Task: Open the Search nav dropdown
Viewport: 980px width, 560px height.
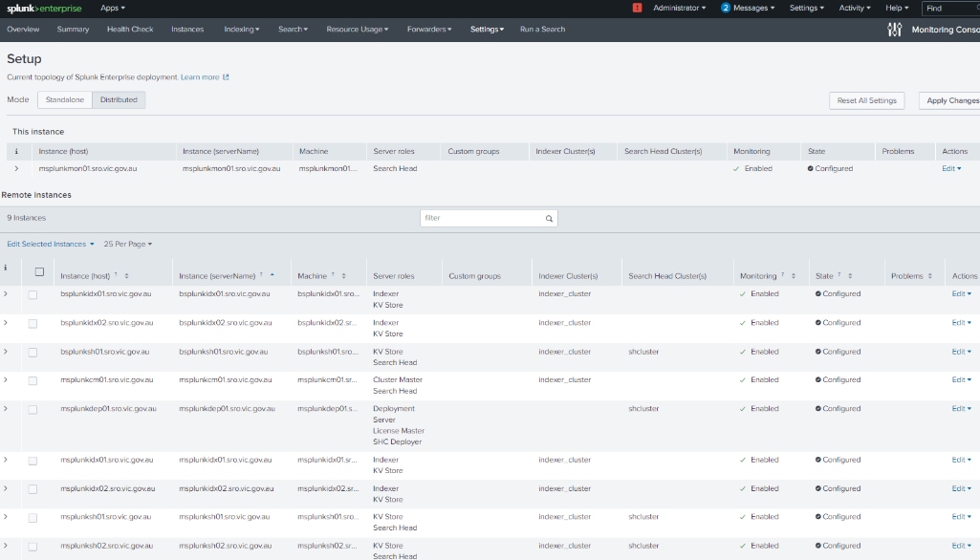Action: point(293,30)
